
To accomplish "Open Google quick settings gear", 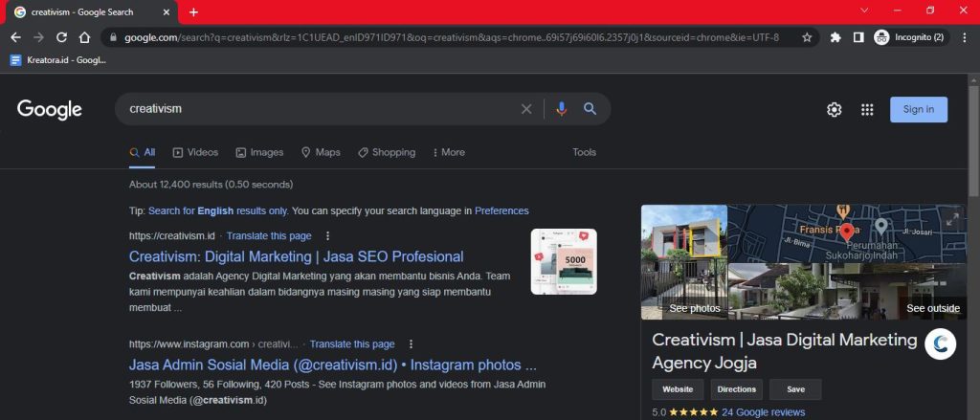I will tap(834, 109).
